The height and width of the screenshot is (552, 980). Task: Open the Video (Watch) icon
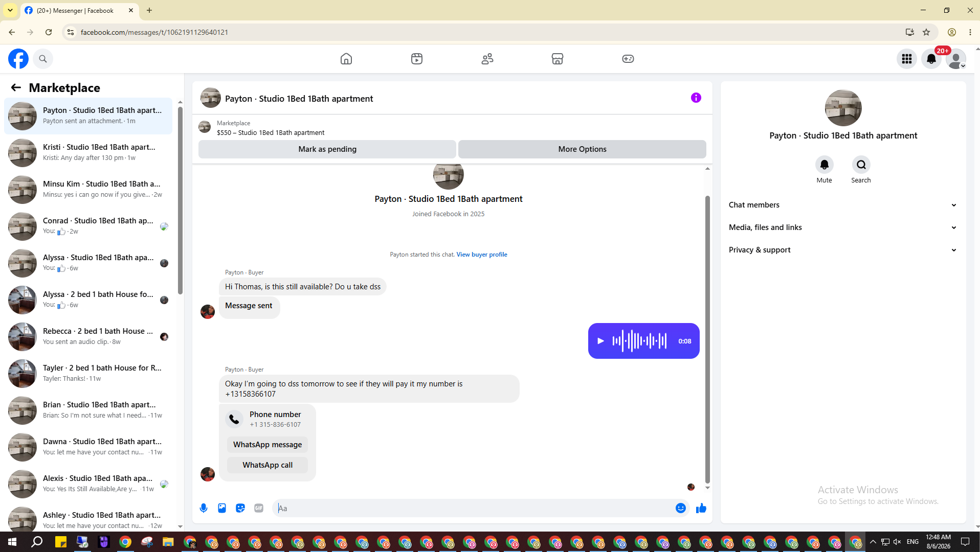click(417, 59)
